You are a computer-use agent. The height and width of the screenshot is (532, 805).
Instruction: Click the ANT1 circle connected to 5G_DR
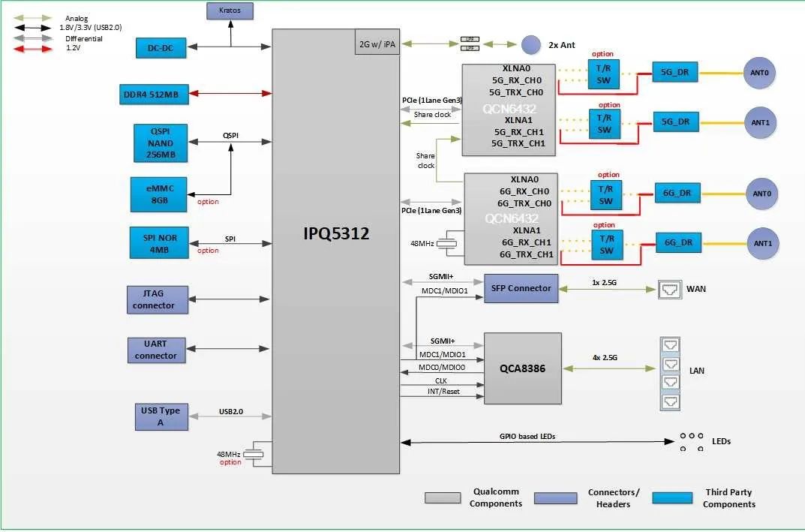coord(760,123)
